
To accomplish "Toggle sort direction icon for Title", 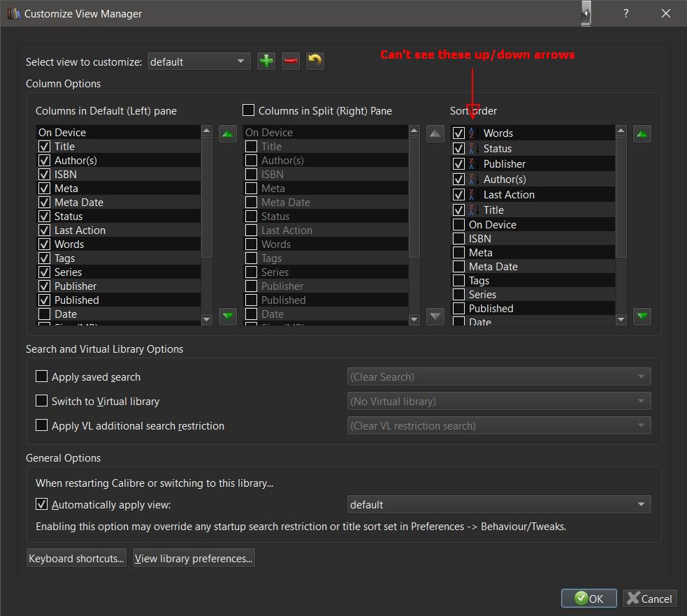I will click(x=472, y=210).
